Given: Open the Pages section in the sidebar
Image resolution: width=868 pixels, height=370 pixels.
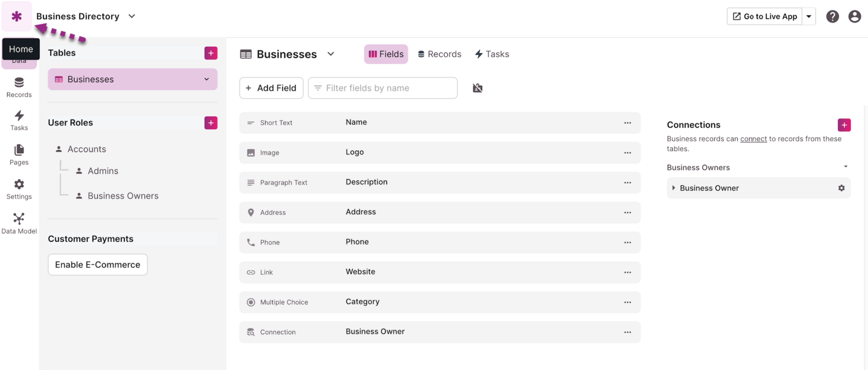Looking at the screenshot, I should tap(19, 154).
